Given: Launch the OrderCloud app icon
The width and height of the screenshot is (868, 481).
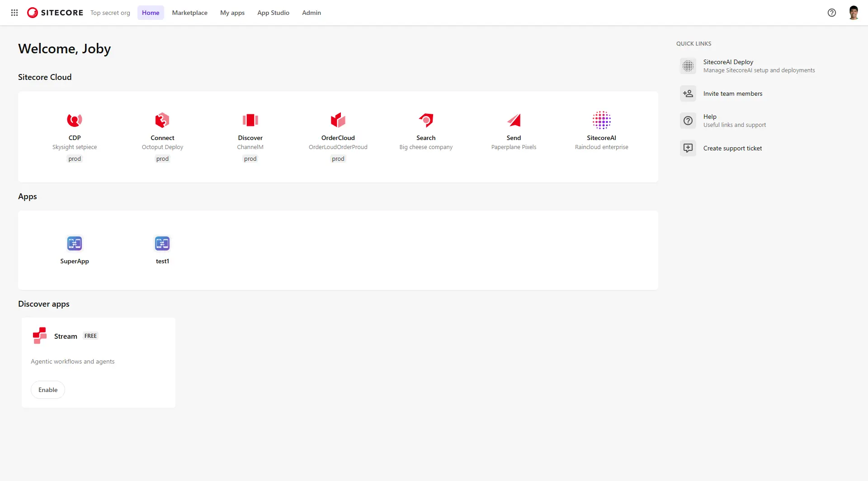Looking at the screenshot, I should pos(338,120).
